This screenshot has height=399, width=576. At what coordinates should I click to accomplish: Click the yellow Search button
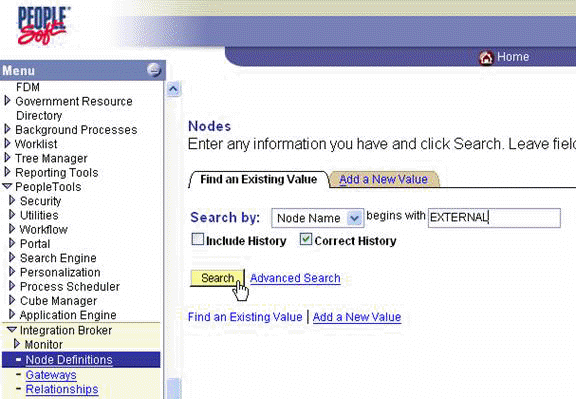[x=217, y=278]
